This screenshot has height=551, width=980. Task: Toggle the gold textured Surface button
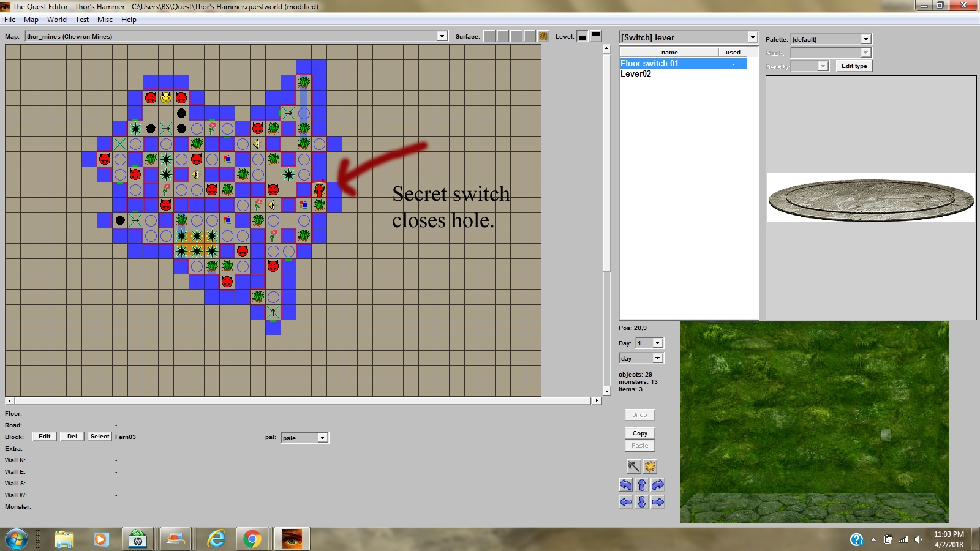543,37
